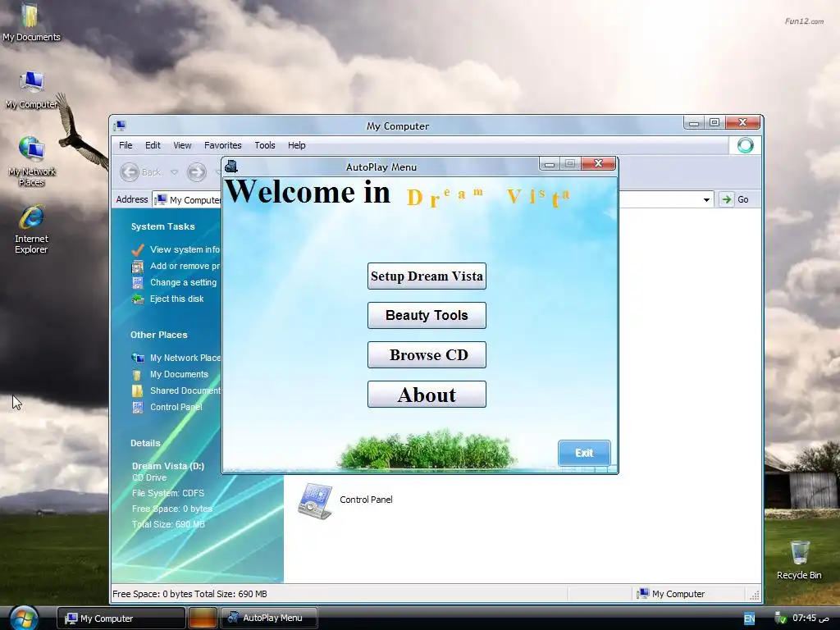
Task: Click the language EN tray indicator
Action: point(749,619)
